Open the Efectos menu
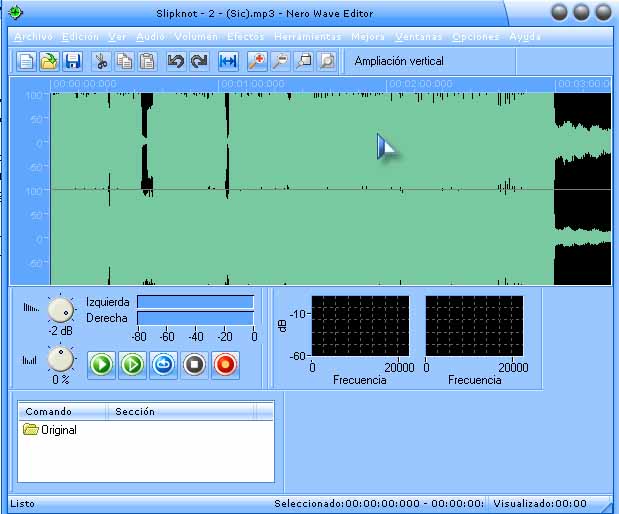619x514 pixels. tap(245, 37)
